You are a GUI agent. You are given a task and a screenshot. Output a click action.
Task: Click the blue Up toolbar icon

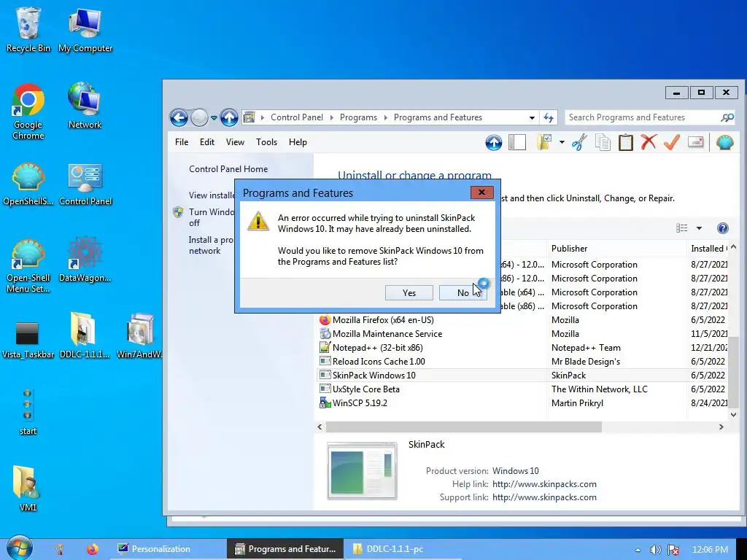[494, 142]
